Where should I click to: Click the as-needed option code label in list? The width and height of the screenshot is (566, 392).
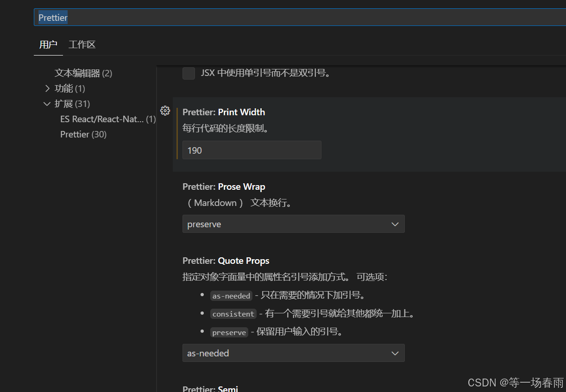(232, 296)
